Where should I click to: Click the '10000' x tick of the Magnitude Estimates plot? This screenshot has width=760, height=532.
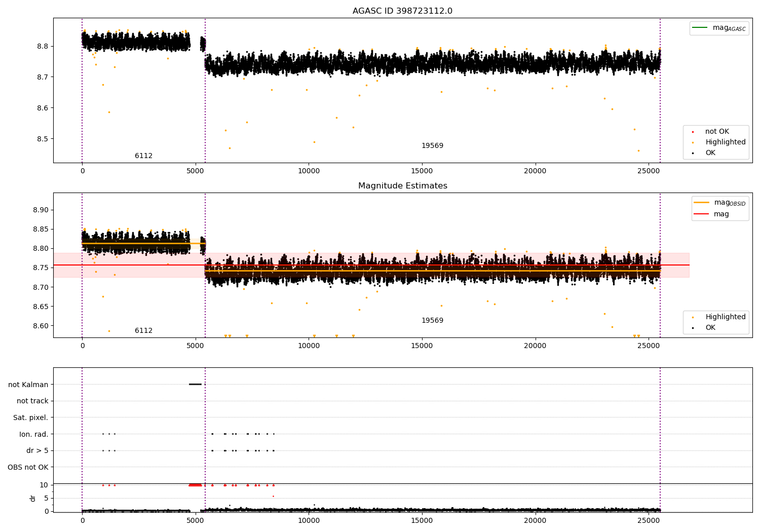[x=309, y=346]
